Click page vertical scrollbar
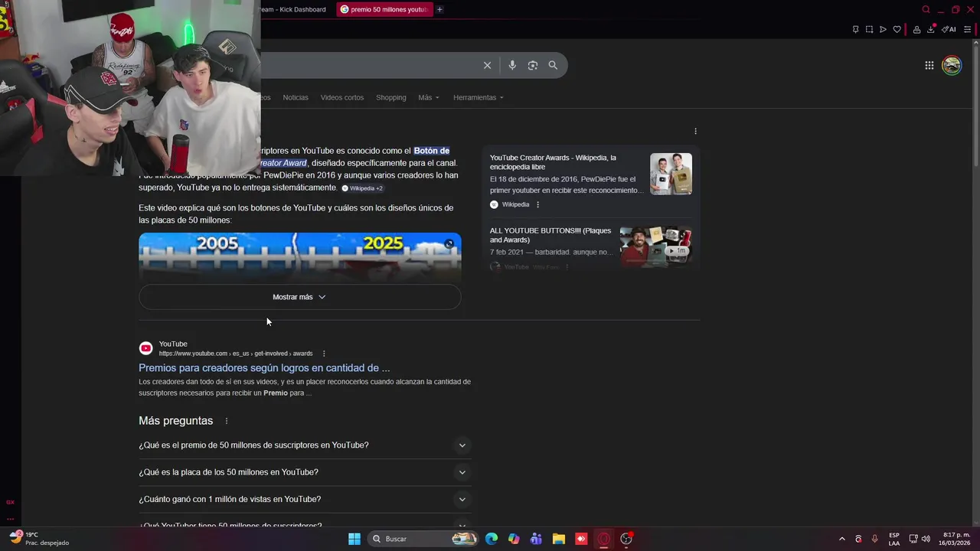This screenshot has width=980, height=551. [x=976, y=107]
